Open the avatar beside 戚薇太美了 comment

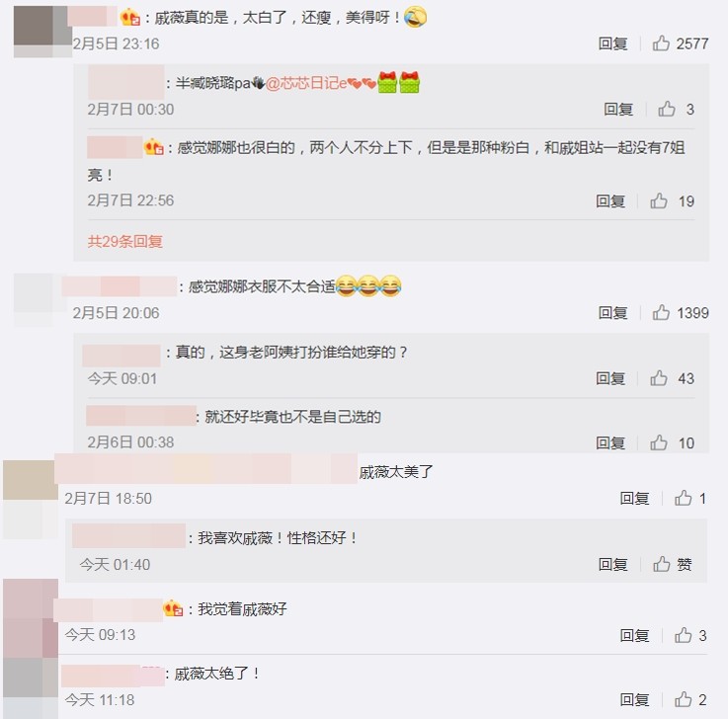(31, 500)
